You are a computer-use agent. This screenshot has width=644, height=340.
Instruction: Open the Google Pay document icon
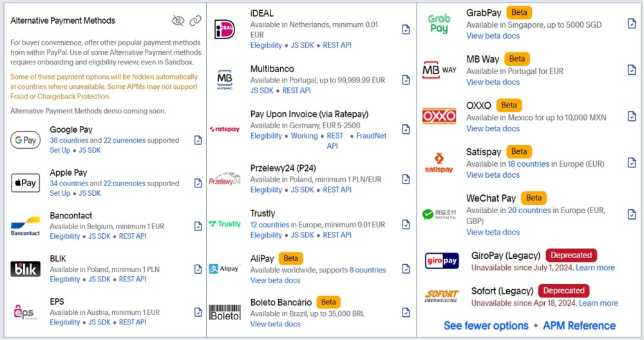(x=198, y=140)
